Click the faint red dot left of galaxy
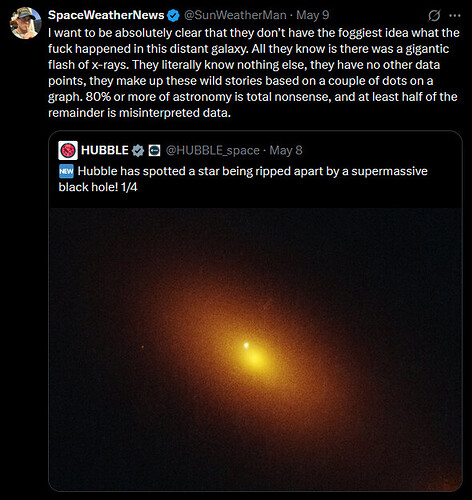 143,347
